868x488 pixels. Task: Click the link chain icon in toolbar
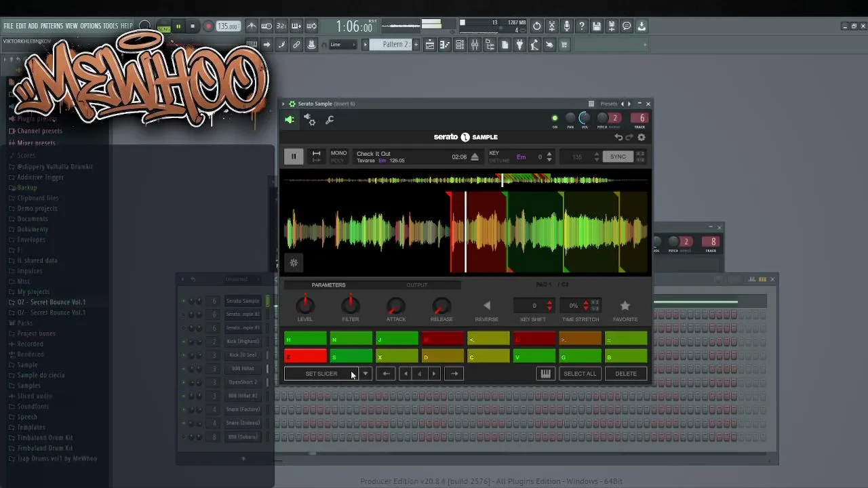pyautogui.click(x=296, y=45)
